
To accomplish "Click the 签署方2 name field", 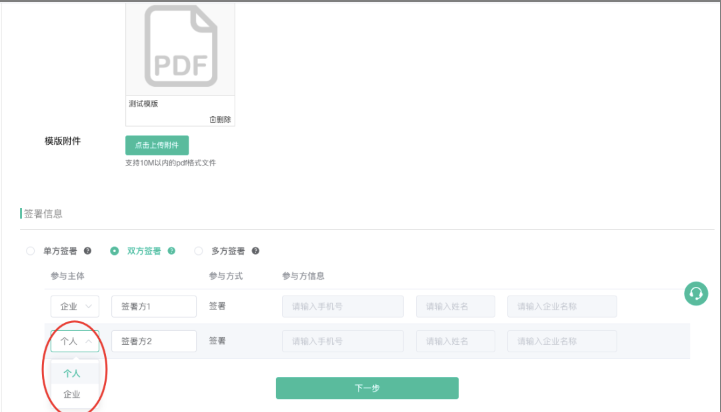I will 154,341.
